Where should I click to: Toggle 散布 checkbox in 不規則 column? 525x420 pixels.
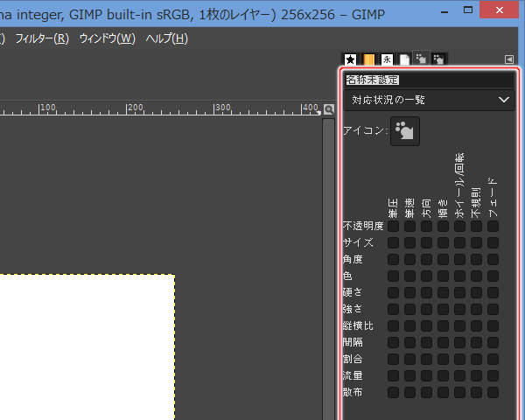coord(476,392)
